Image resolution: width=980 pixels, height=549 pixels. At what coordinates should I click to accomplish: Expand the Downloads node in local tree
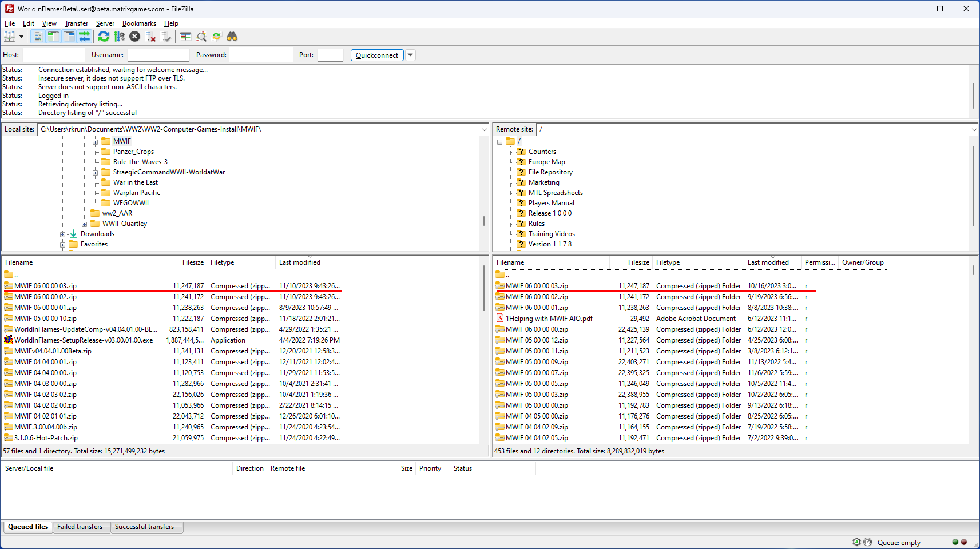[x=63, y=234]
